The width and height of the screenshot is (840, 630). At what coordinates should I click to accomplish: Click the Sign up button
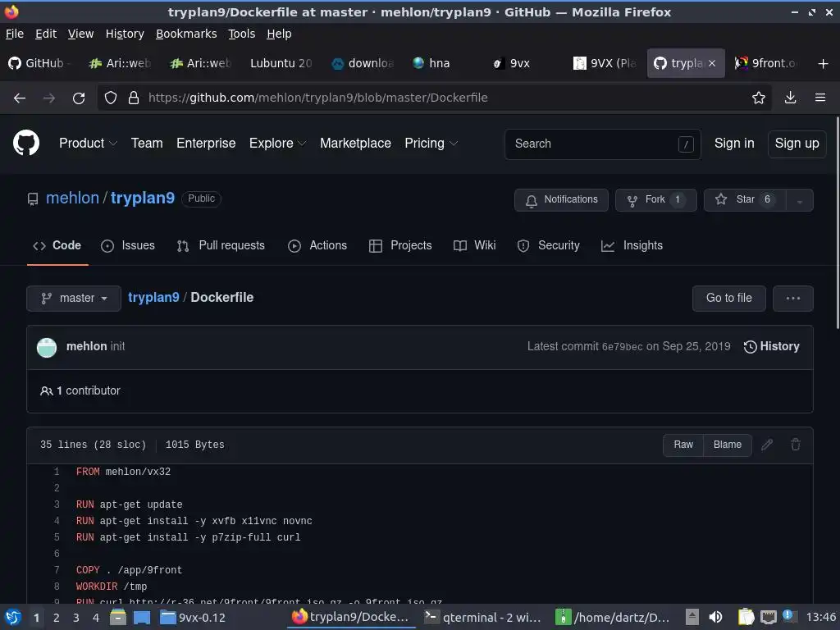[x=797, y=144]
